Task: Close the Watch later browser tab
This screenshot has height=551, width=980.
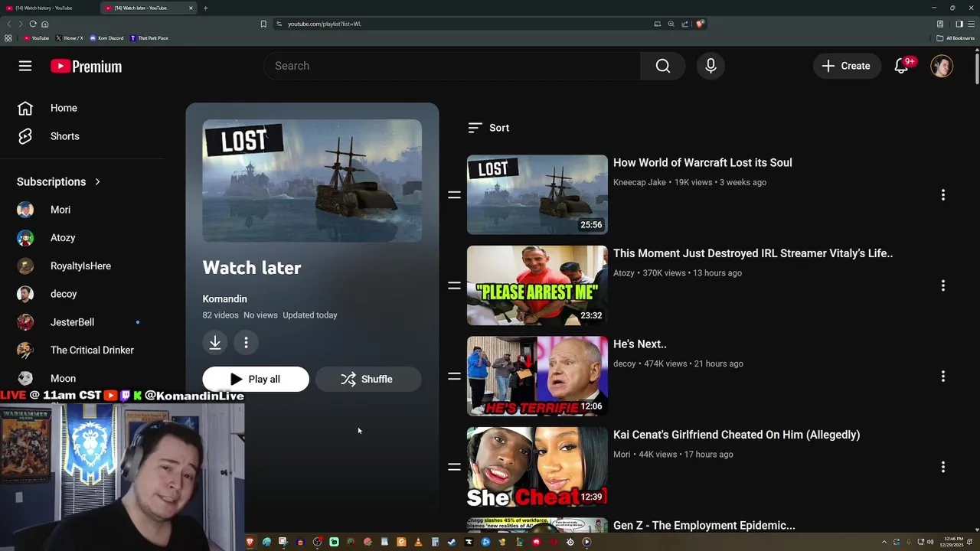Action: coord(191,8)
